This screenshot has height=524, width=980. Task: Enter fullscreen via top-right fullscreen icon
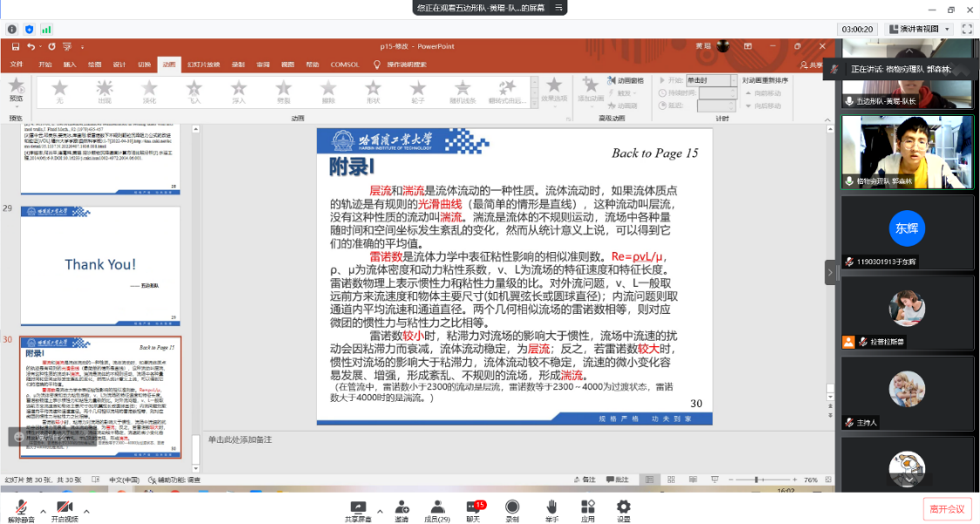pyautogui.click(x=967, y=29)
